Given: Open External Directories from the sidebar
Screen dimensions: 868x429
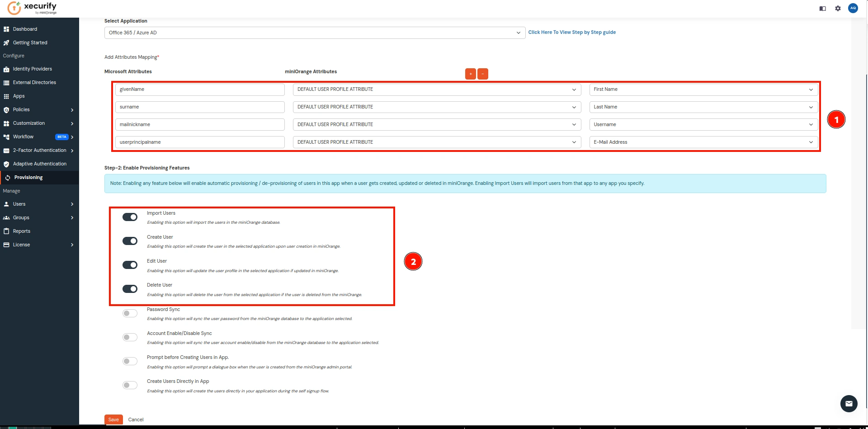Looking at the screenshot, I should (6, 82).
